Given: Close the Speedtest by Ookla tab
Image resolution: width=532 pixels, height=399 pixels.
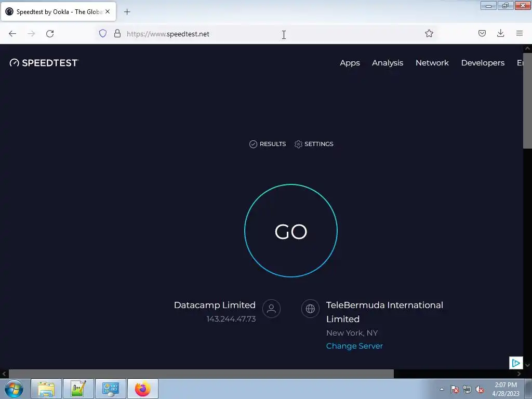Looking at the screenshot, I should click(108, 11).
